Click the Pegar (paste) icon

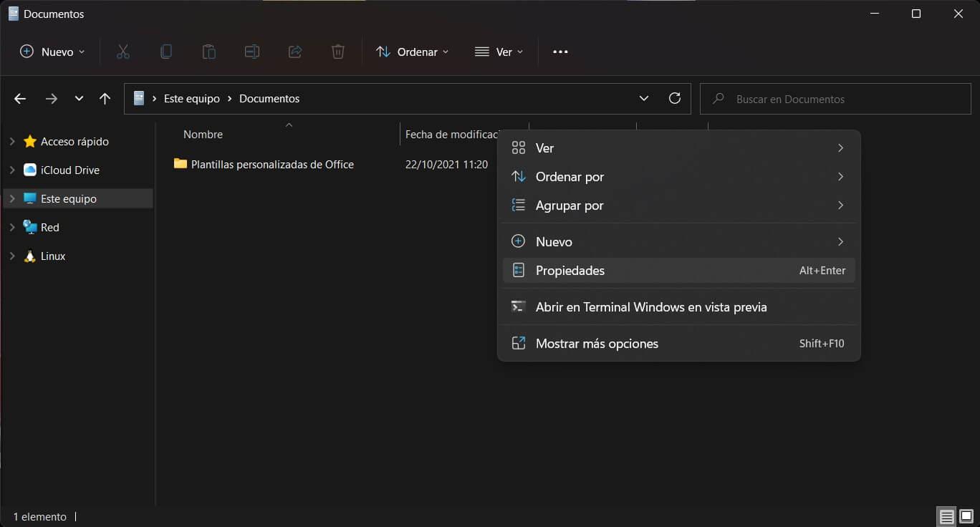coord(208,51)
